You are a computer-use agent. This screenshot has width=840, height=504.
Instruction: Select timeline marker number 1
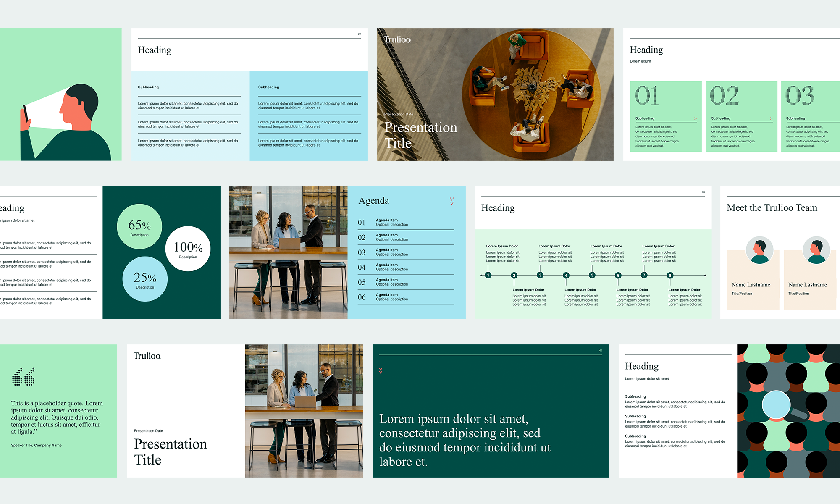click(488, 276)
